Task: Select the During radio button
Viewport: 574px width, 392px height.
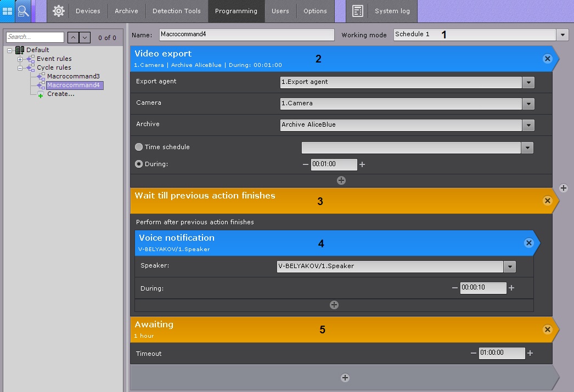Action: (x=139, y=163)
